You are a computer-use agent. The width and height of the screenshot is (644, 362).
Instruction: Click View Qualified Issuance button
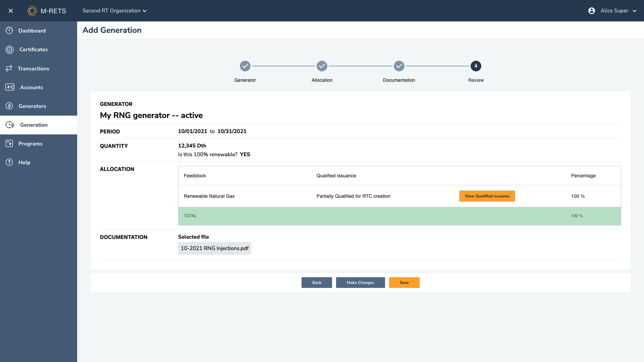tap(487, 196)
